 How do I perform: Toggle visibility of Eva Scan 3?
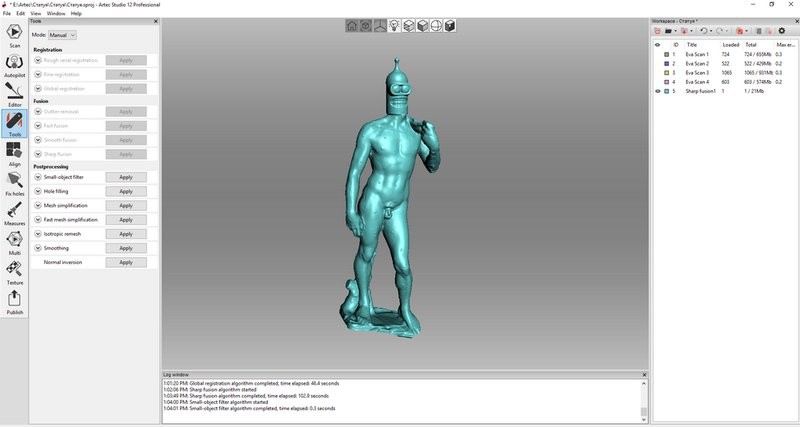pyautogui.click(x=657, y=73)
